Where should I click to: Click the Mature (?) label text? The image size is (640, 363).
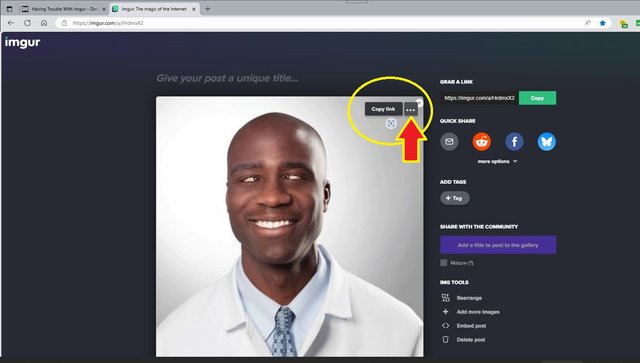pos(462,263)
